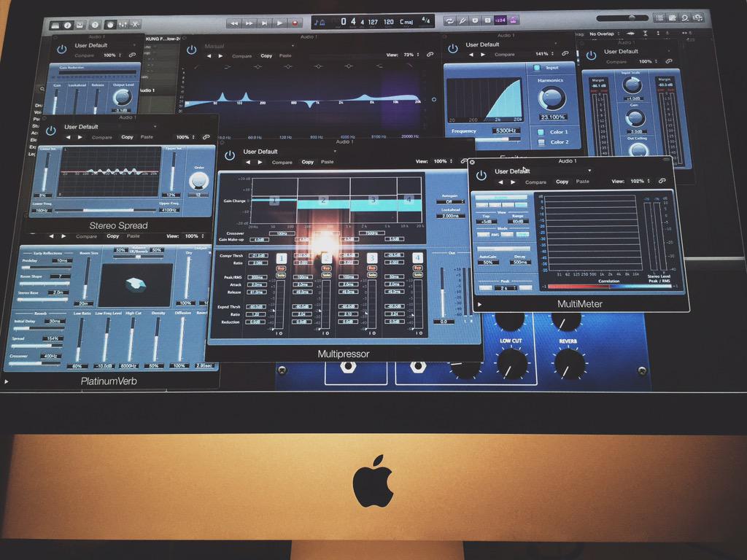747x560 pixels.
Task: Bypass Stereo Spread with its power button
Action: point(51,130)
